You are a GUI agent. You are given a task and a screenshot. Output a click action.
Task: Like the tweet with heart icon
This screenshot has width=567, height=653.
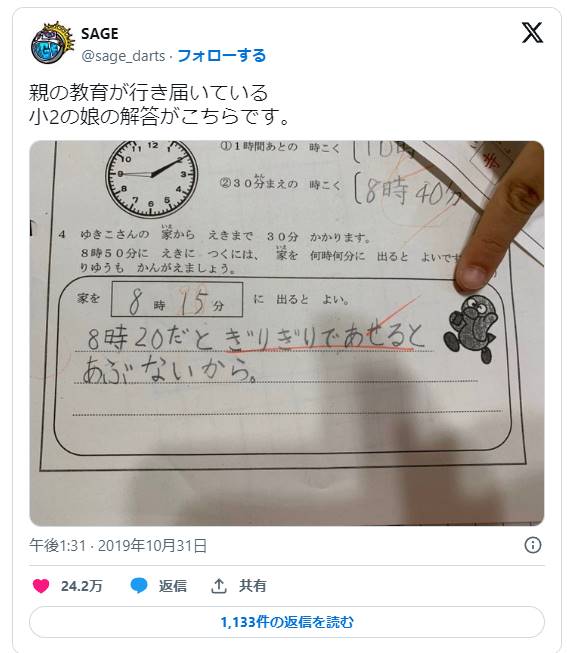pyautogui.click(x=41, y=586)
